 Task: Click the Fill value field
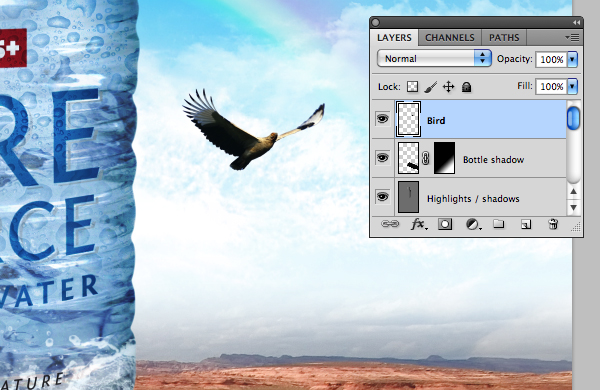(x=551, y=86)
